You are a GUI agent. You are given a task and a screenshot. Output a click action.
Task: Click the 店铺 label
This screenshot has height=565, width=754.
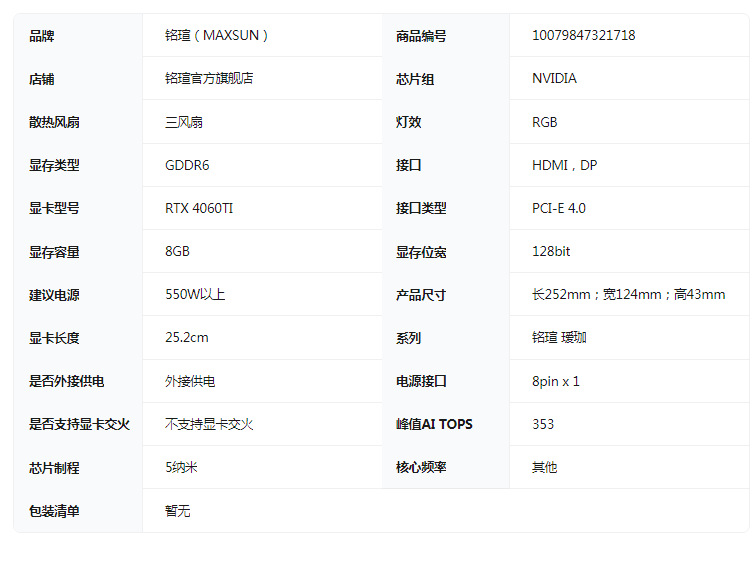click(42, 79)
